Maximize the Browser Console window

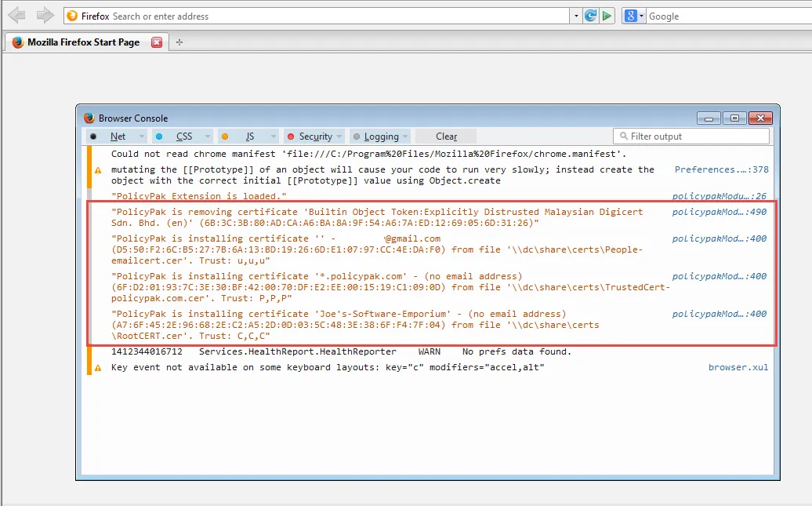[x=734, y=118]
